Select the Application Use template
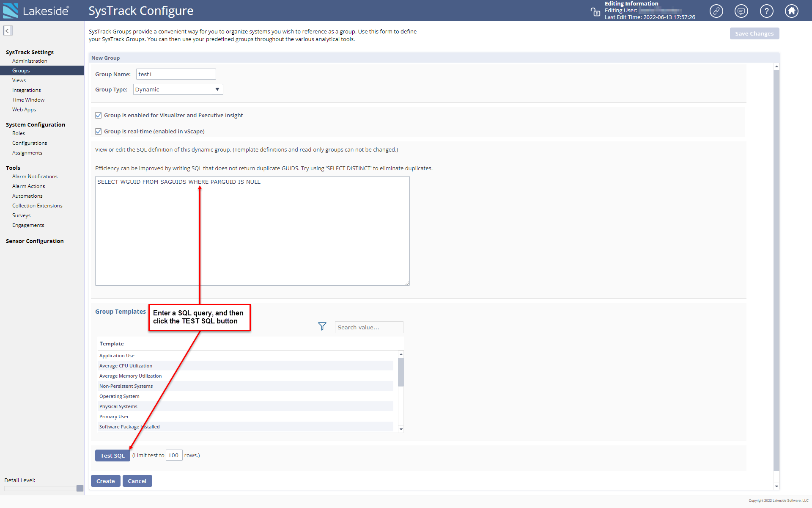 point(246,356)
